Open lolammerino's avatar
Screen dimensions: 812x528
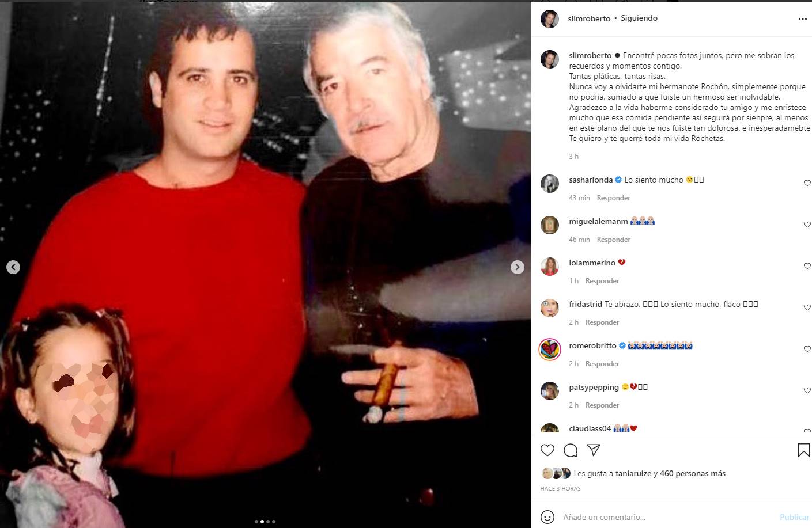[550, 267]
